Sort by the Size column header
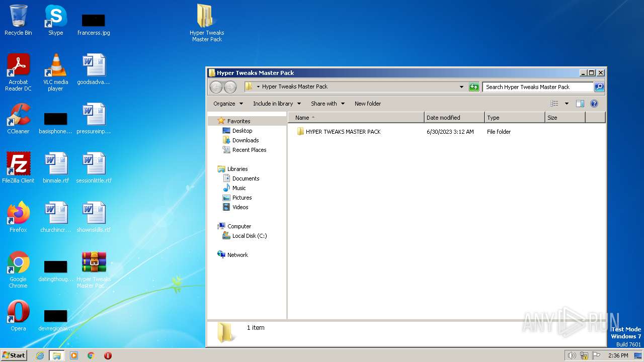Image resolution: width=644 pixels, height=362 pixels. pos(565,118)
